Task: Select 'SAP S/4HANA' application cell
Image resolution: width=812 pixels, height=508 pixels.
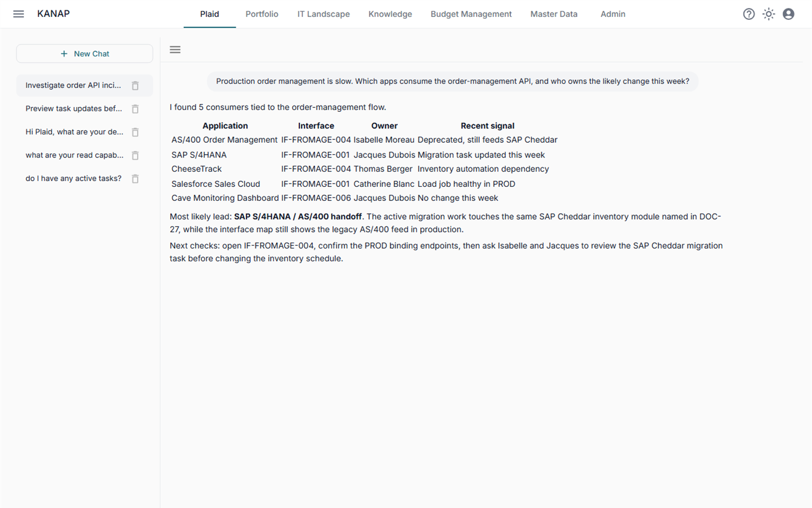Action: (x=199, y=155)
